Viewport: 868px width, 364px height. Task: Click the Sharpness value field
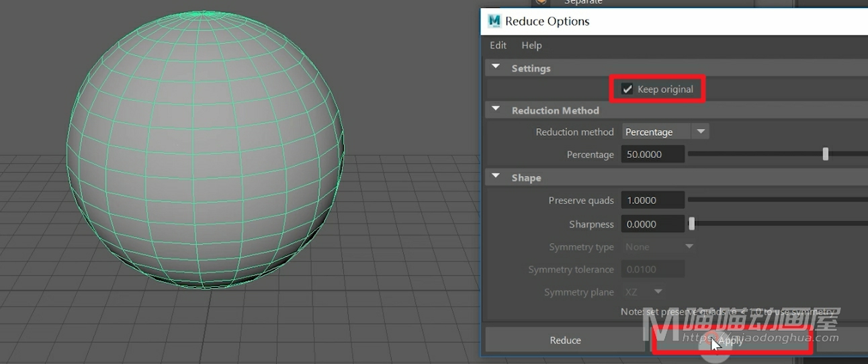click(x=653, y=224)
